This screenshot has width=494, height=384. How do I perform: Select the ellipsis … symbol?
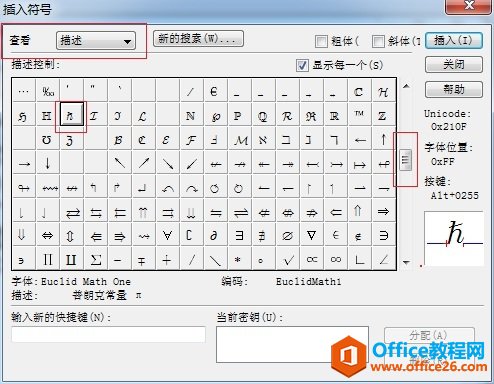[24, 91]
